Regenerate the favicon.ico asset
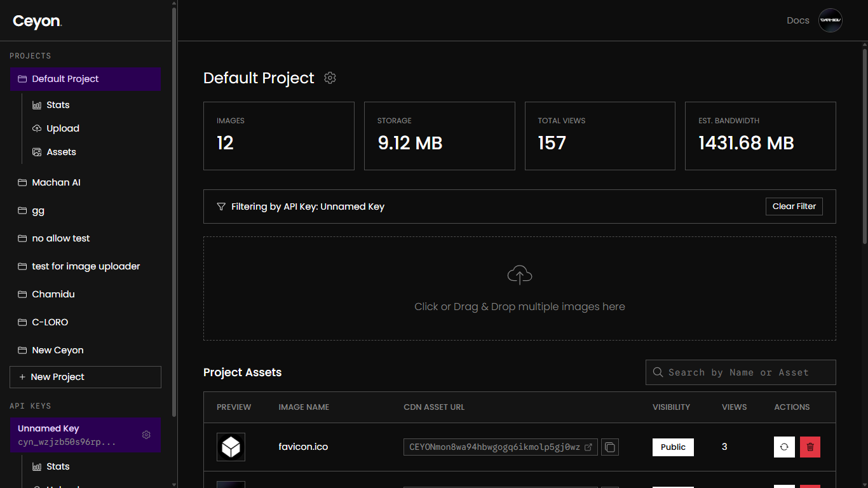The width and height of the screenshot is (868, 488). [x=784, y=447]
